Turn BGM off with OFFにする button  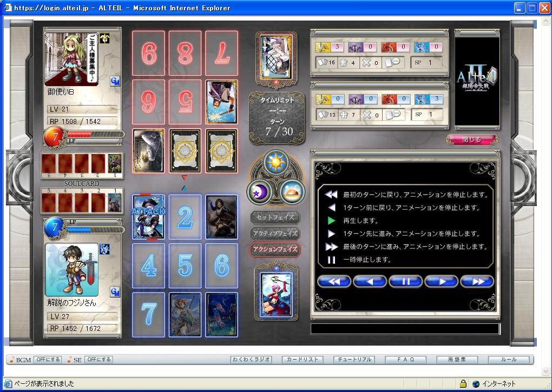tap(48, 360)
